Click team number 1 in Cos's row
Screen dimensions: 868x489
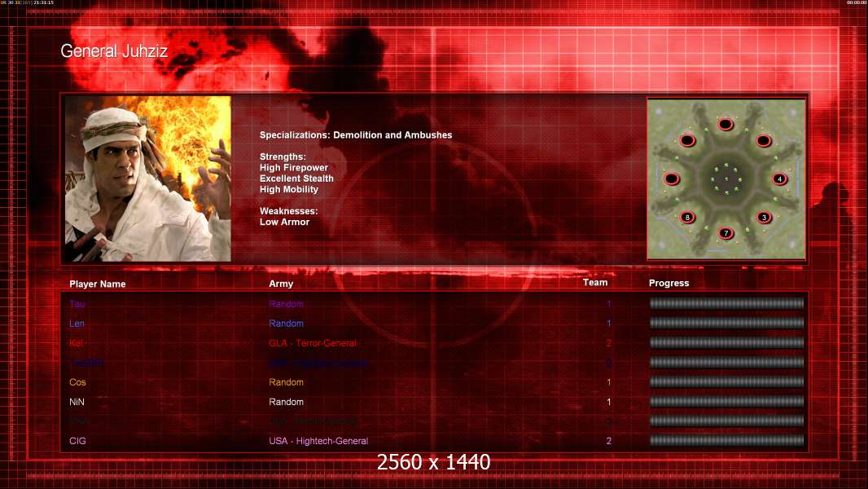(x=608, y=382)
